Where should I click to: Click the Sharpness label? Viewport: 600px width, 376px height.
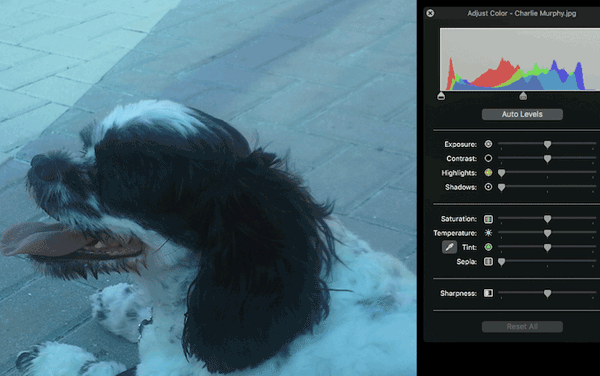pos(458,293)
